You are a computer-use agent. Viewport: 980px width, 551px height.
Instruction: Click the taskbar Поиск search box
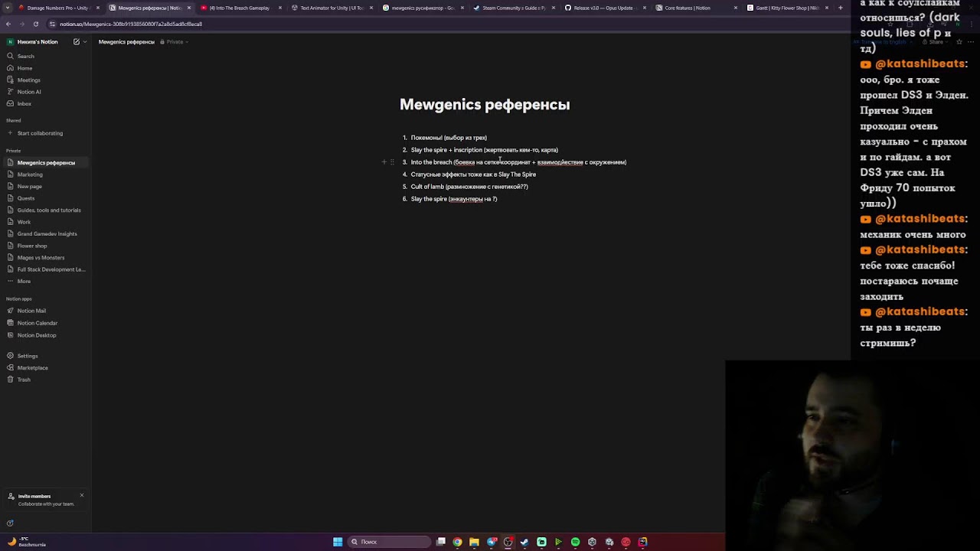pos(389,542)
